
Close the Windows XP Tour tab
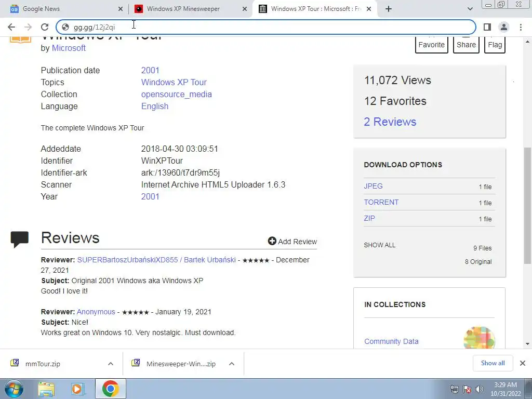[x=369, y=9]
